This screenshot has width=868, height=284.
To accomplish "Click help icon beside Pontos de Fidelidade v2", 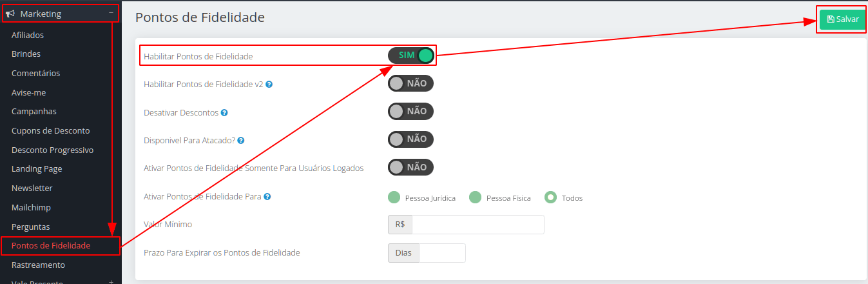I will 269,84.
